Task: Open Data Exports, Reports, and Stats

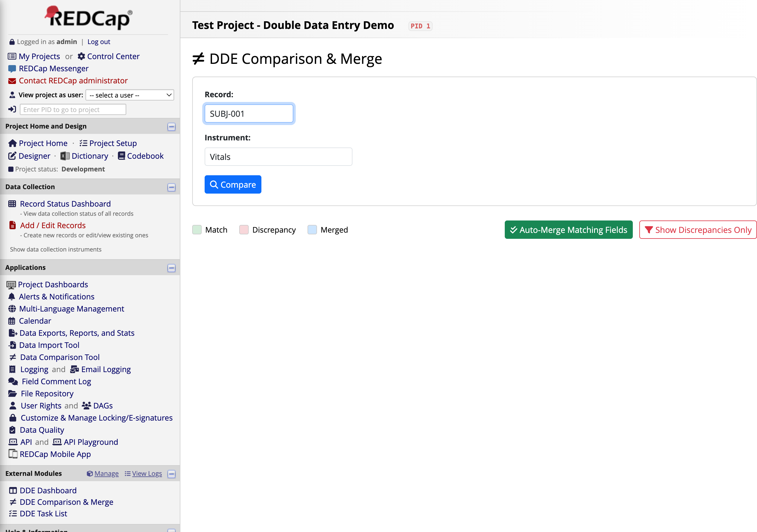Action: click(77, 333)
